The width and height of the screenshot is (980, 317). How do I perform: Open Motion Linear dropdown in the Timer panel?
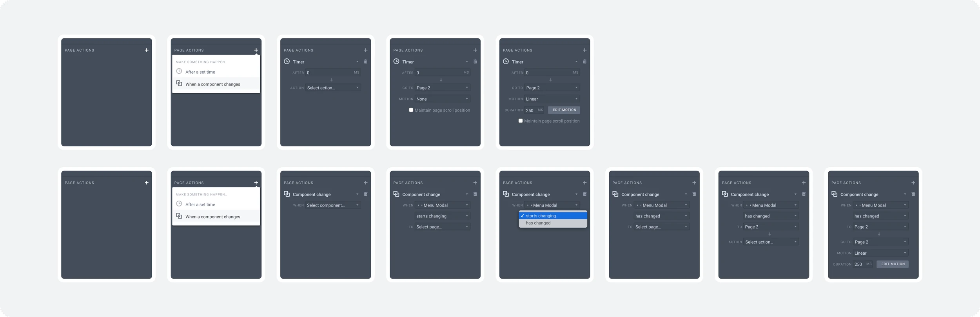click(x=552, y=99)
